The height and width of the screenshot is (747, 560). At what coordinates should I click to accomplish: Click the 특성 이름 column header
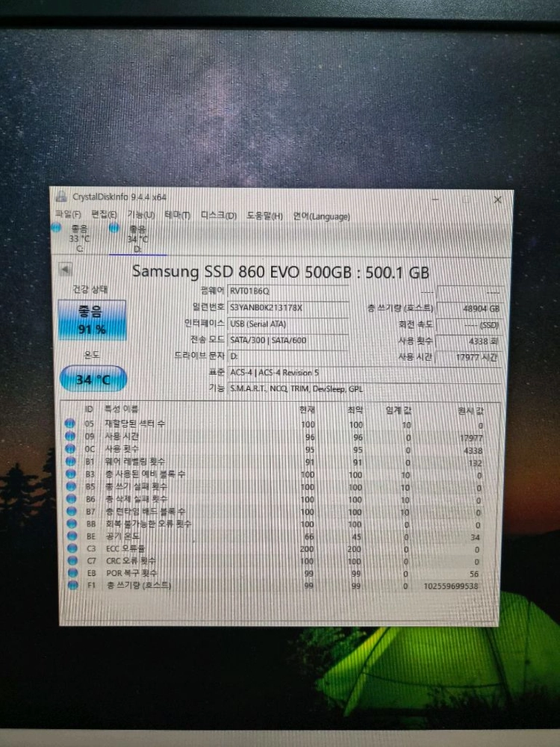tap(122, 409)
